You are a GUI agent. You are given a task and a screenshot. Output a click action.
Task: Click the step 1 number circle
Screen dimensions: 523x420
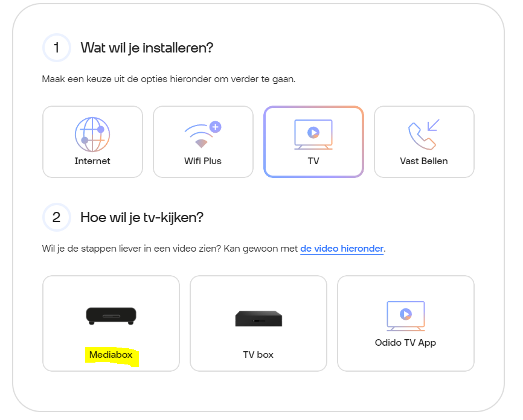[57, 48]
